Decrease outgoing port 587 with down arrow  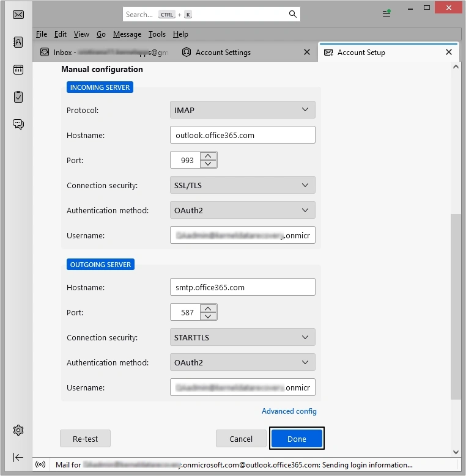208,316
